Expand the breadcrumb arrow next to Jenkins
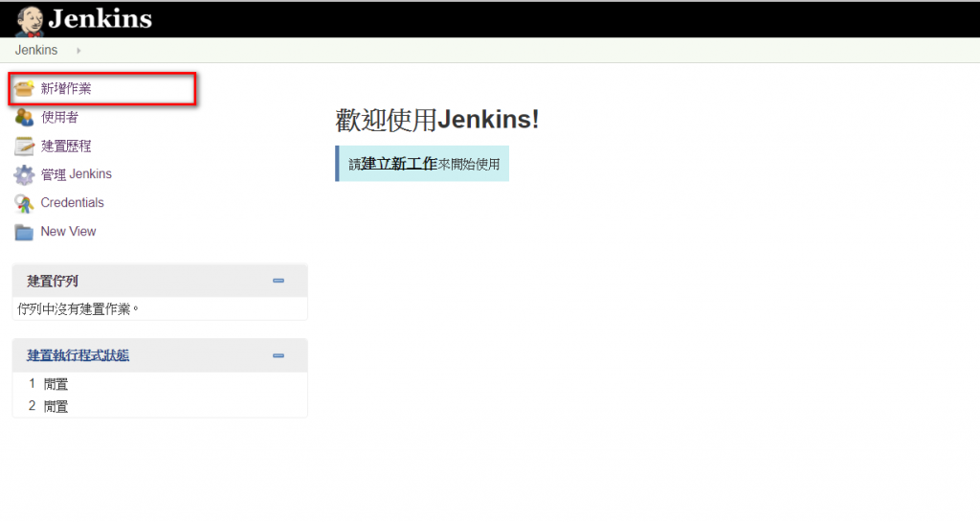This screenshot has height=522, width=980. click(78, 51)
